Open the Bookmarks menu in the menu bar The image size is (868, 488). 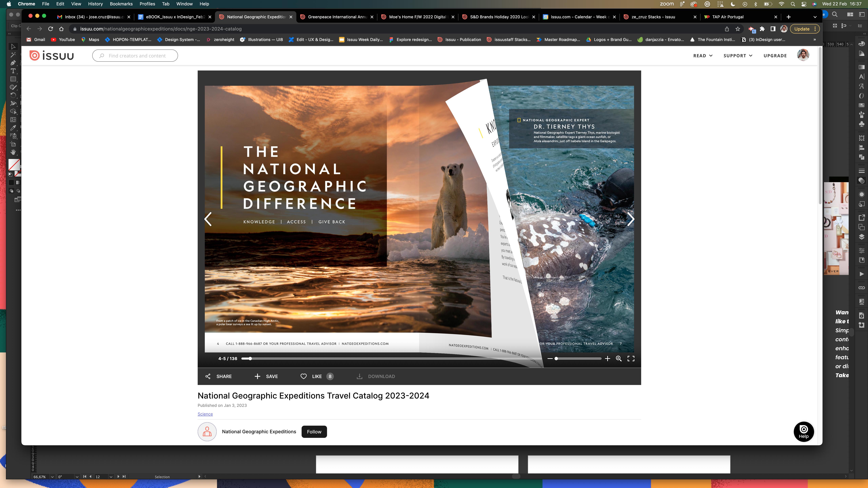point(121,4)
